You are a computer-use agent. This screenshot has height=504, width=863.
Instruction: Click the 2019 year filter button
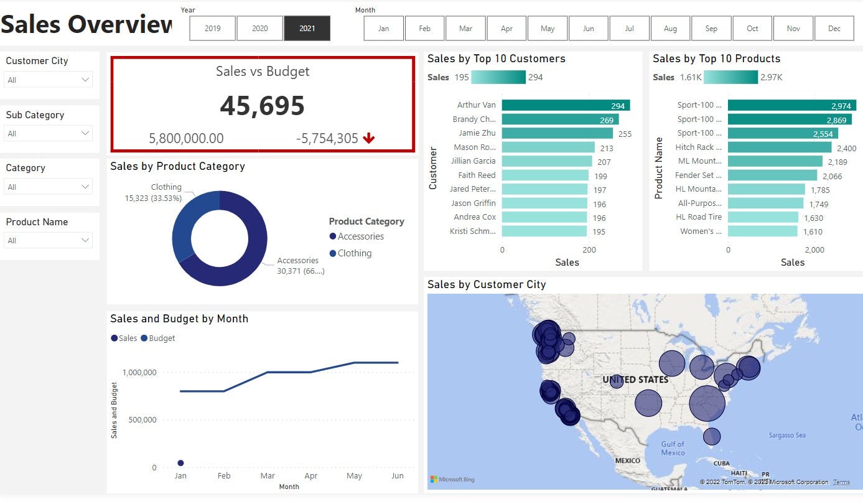click(212, 28)
